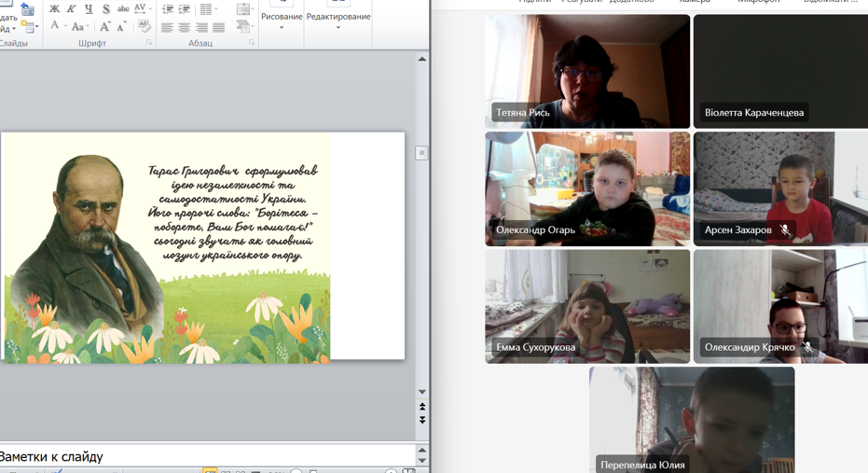Toggle strikethrough (abc) formatting
Image resolution: width=868 pixels, height=473 pixels.
(x=123, y=9)
